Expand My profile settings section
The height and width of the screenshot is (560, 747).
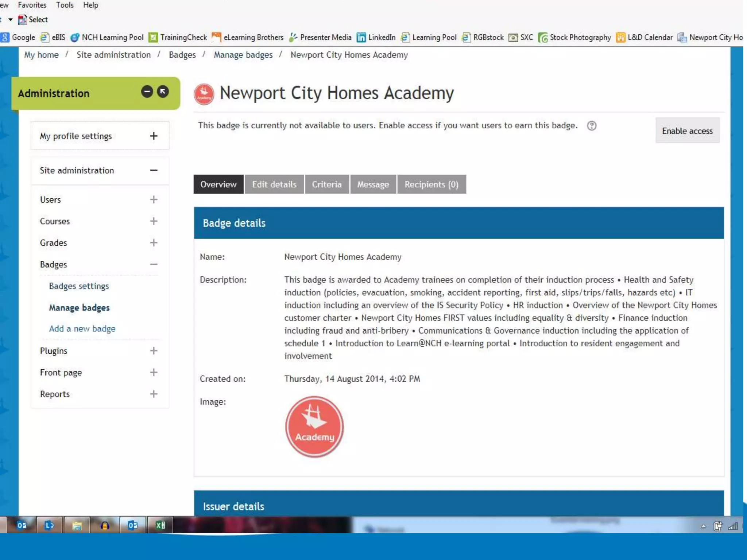click(154, 136)
